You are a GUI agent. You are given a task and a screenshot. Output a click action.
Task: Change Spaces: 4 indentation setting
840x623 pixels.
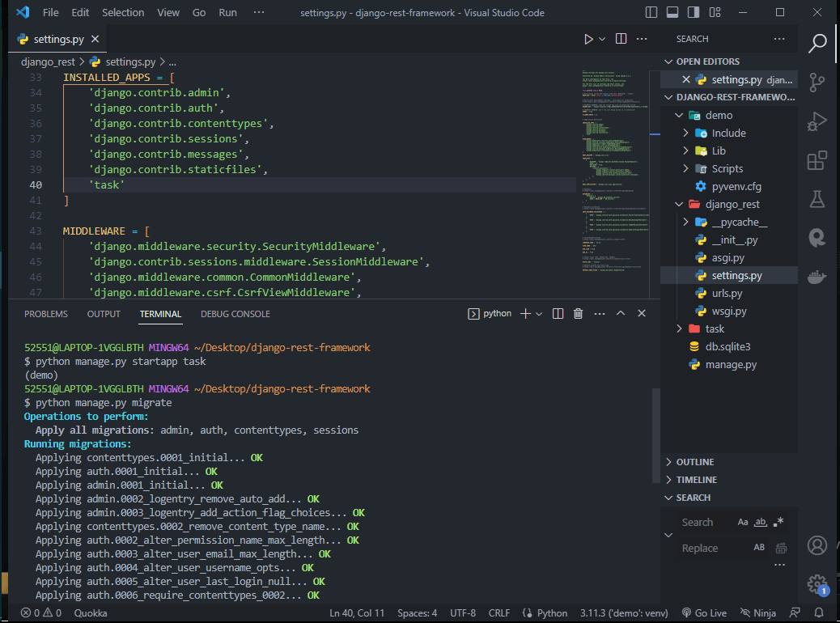418,612
